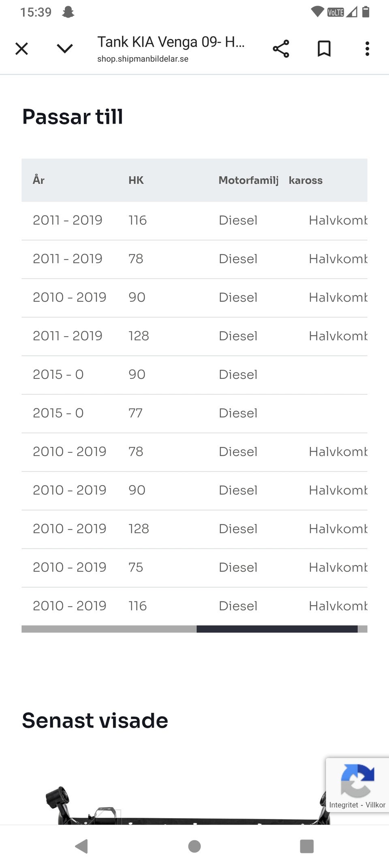Close the in-app browser tab
Viewport: 389px width, 868px height.
(x=21, y=49)
